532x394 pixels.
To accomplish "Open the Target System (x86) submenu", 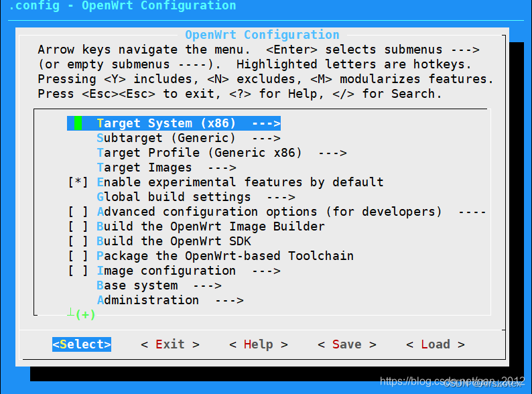I will (174, 123).
